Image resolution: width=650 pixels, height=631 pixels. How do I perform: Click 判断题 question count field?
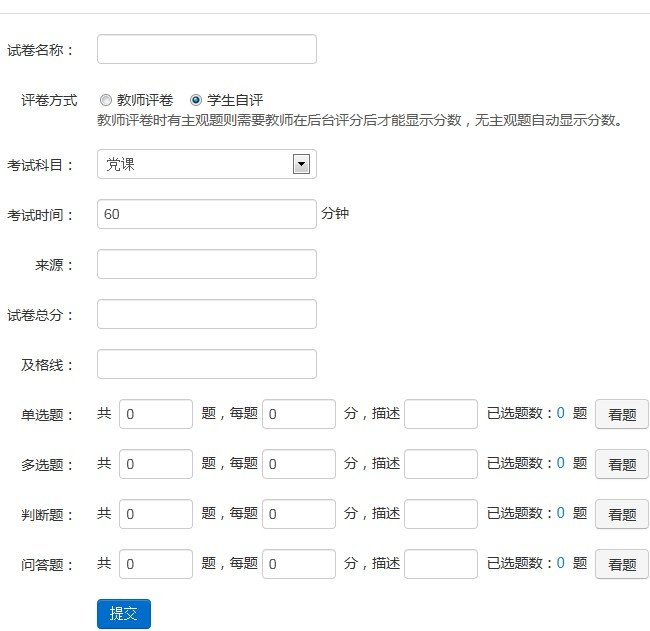(x=156, y=514)
